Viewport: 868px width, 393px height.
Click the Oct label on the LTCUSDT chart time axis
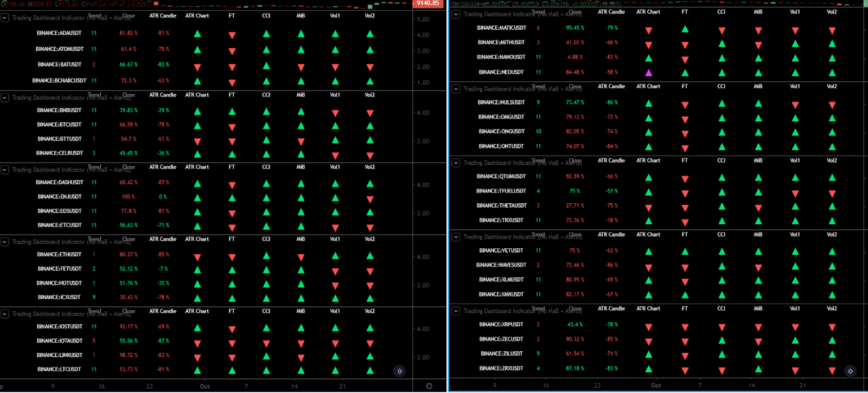pos(205,386)
